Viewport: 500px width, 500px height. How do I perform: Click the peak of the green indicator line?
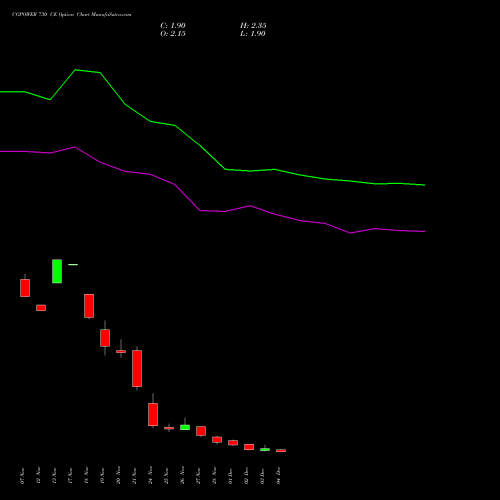(76, 70)
